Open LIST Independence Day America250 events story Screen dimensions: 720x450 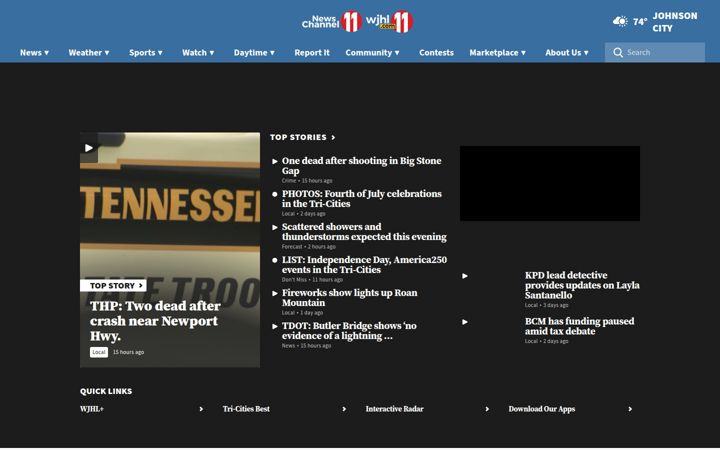pyautogui.click(x=364, y=265)
